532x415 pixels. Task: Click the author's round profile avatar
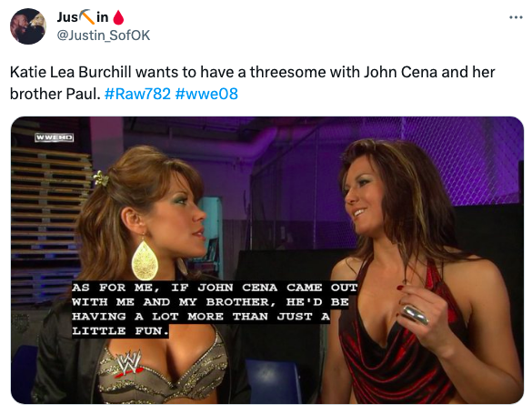28,26
